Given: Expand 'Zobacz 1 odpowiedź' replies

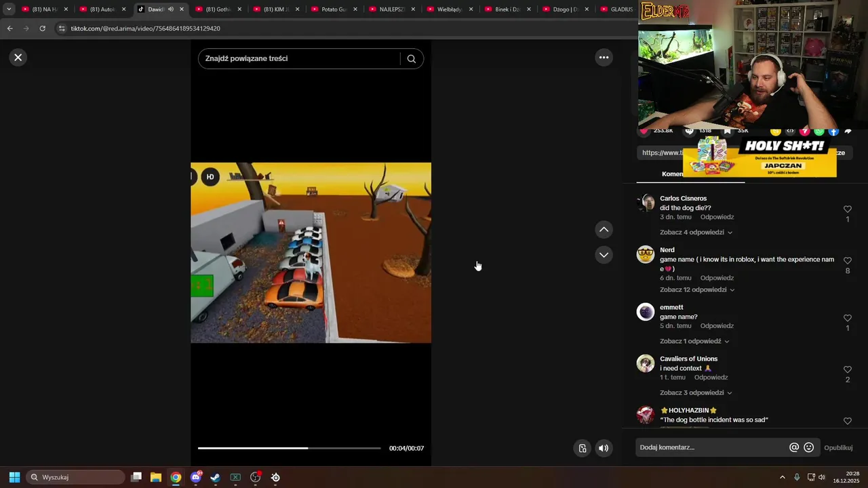Looking at the screenshot, I should coord(694,342).
